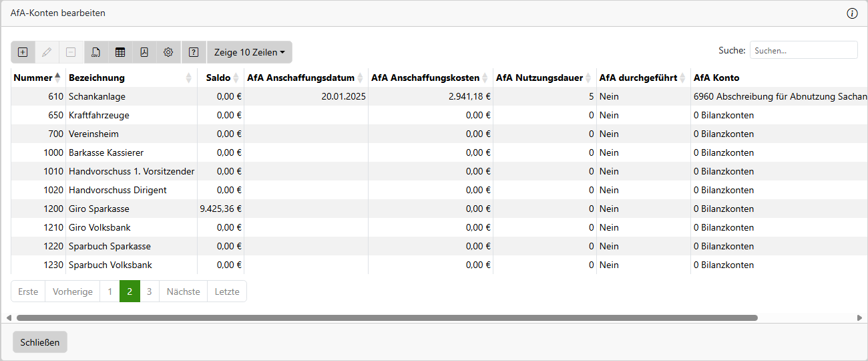Go to page 1 of the table
Viewport: 868px width, 361px height.
(110, 291)
